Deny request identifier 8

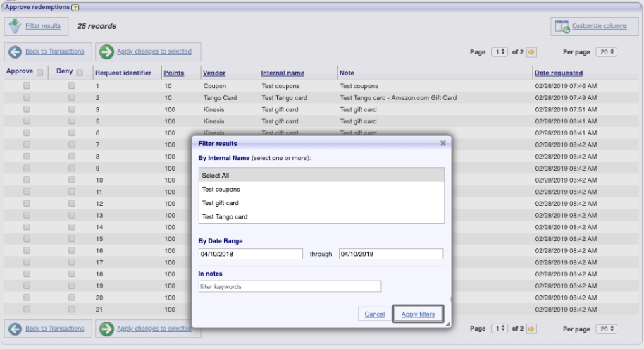[x=72, y=157]
